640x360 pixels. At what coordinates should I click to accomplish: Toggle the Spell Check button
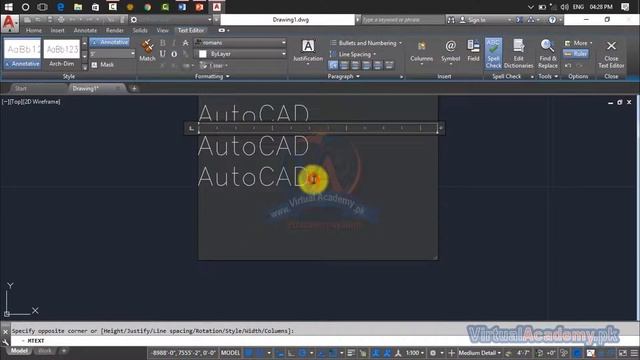coord(493,53)
